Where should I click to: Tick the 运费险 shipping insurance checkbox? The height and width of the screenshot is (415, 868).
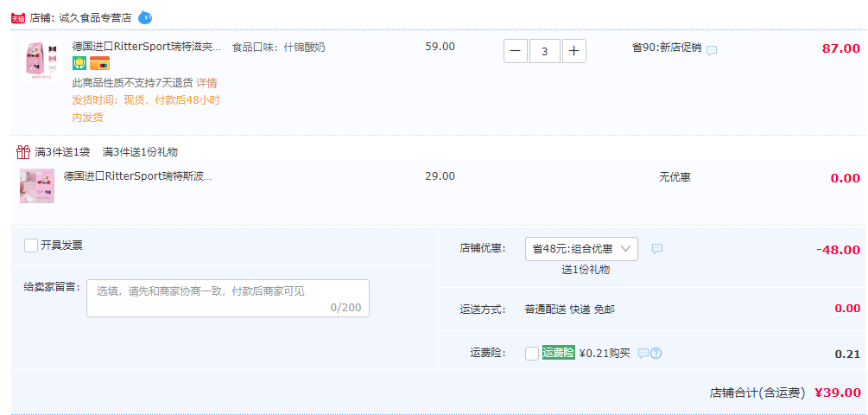coord(532,353)
